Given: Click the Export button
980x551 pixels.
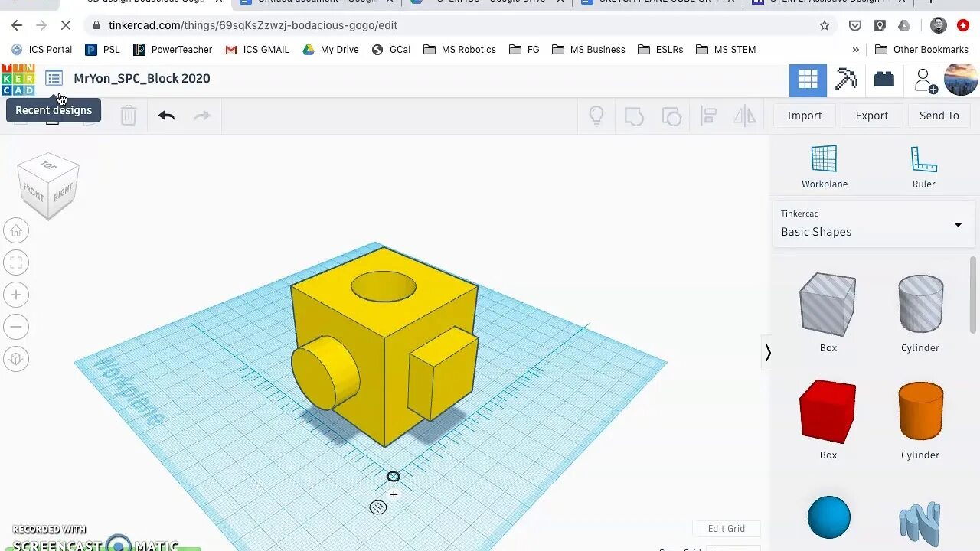Looking at the screenshot, I should click(872, 116).
